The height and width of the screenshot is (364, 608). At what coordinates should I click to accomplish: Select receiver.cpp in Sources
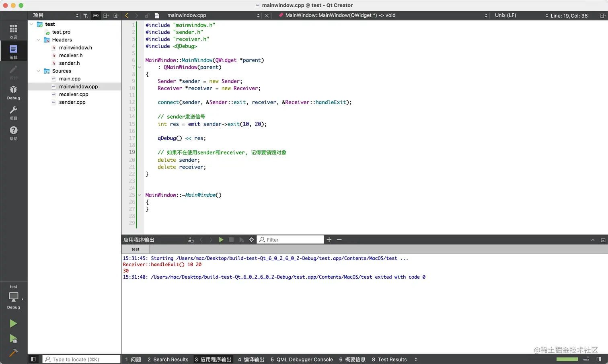74,95
